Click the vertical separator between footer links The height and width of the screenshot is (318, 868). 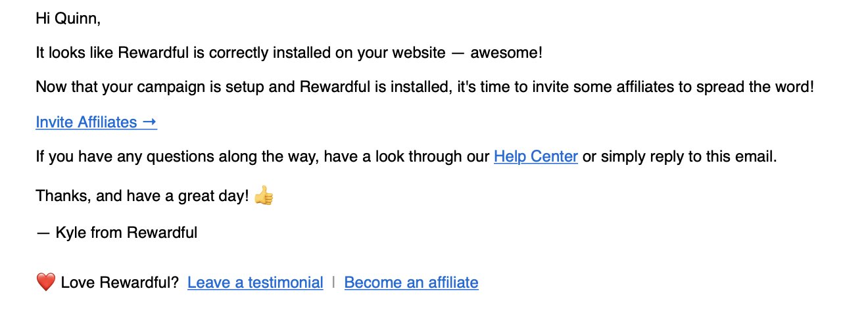pos(334,283)
